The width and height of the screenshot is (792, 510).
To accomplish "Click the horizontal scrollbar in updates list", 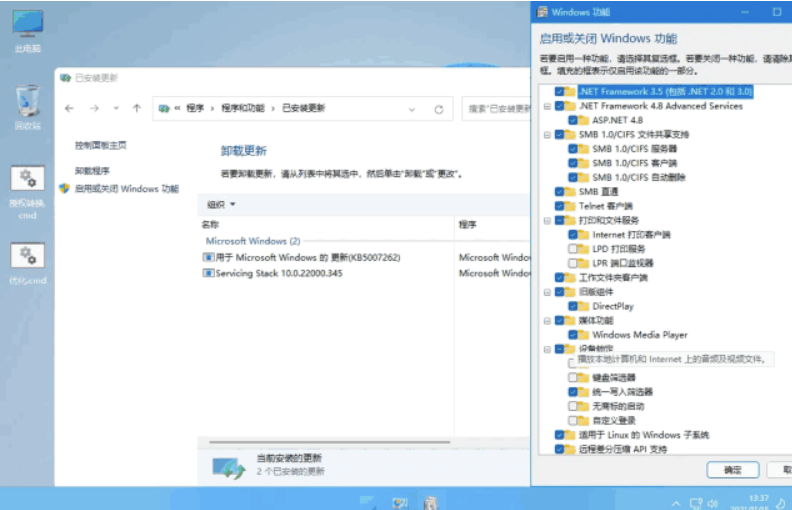I will click(x=329, y=442).
